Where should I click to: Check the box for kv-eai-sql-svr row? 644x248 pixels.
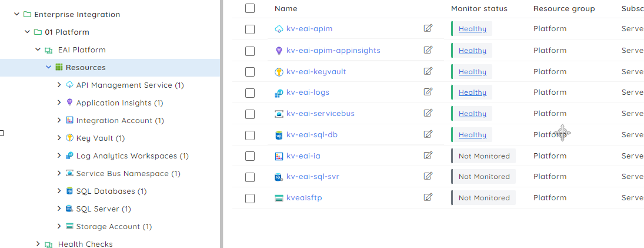tap(250, 177)
